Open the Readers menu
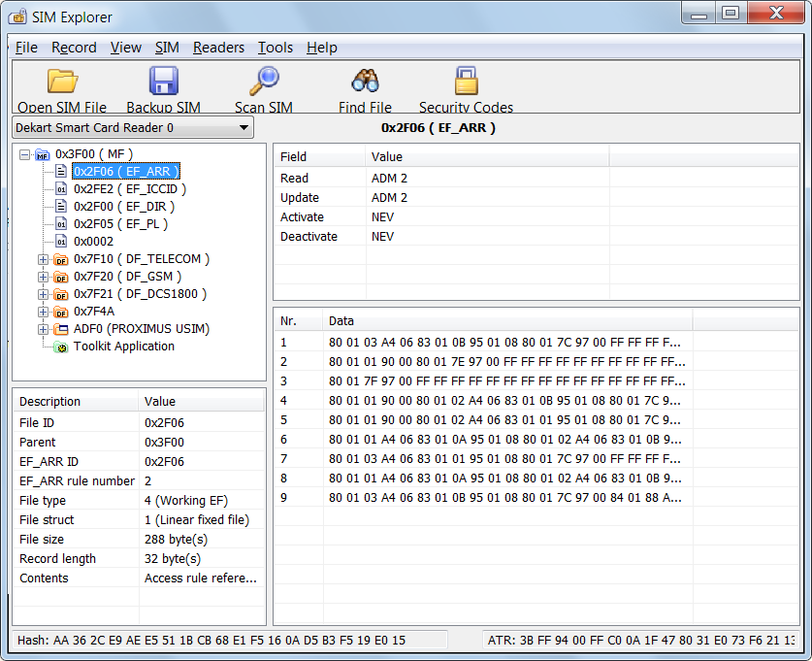 (218, 47)
